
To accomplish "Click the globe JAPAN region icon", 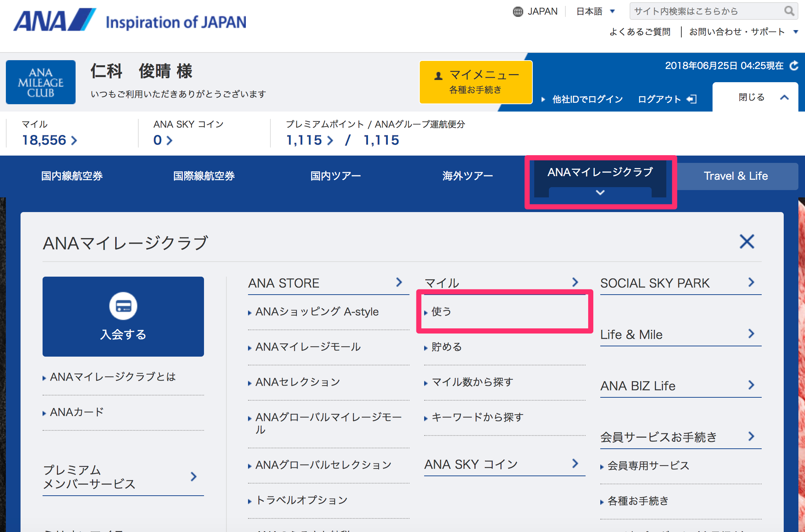I will (518, 12).
